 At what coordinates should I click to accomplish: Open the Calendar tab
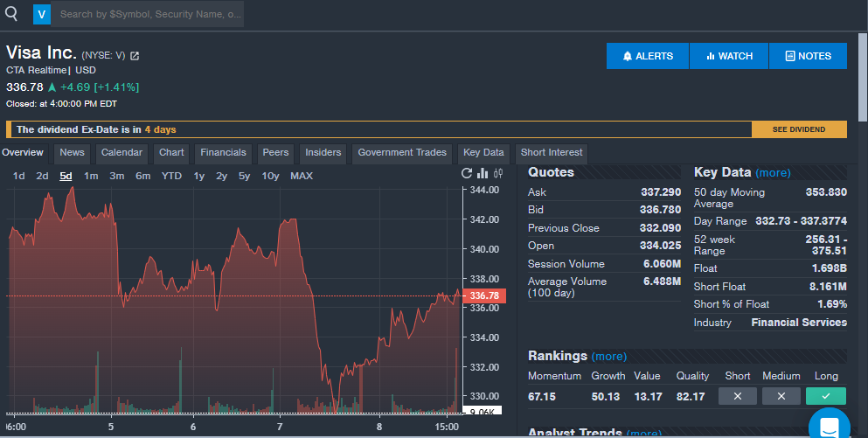pyautogui.click(x=122, y=153)
